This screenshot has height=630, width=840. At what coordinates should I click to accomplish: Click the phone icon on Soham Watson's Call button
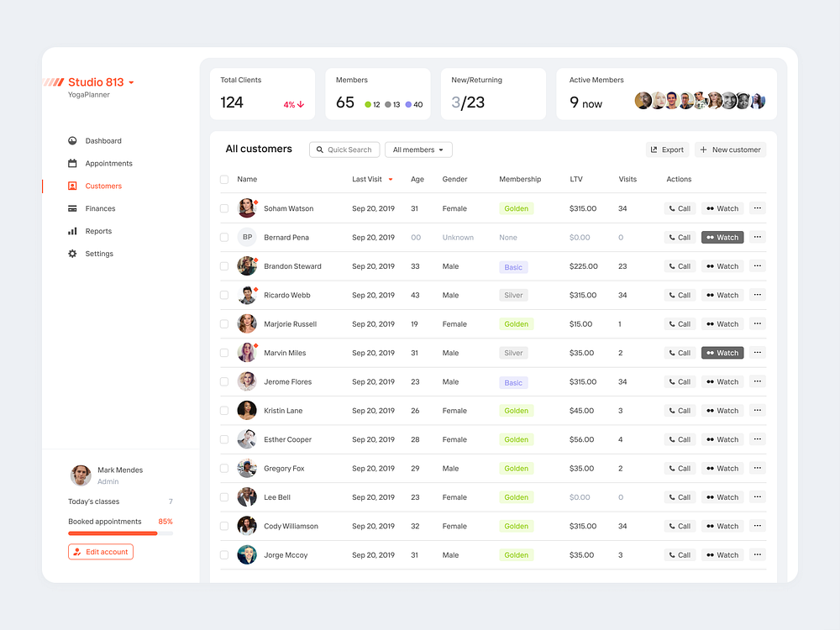[672, 208]
